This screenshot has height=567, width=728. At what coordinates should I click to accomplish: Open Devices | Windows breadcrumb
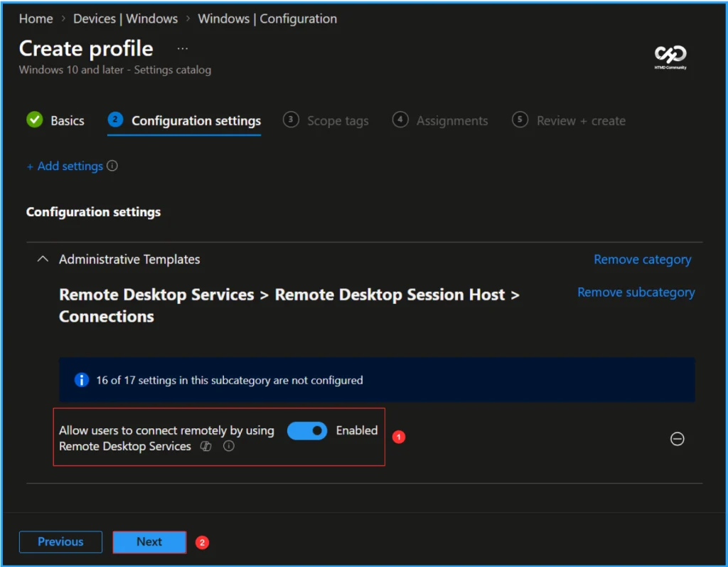point(125,18)
